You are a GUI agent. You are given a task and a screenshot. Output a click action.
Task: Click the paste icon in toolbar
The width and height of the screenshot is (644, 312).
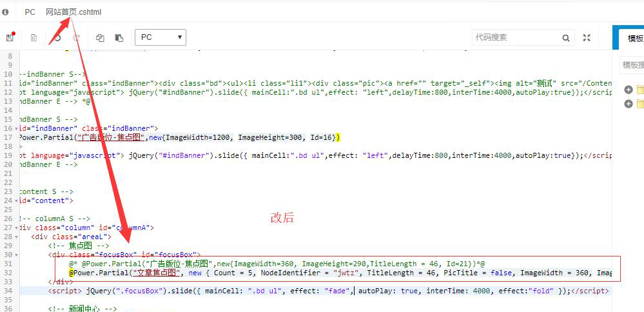119,38
